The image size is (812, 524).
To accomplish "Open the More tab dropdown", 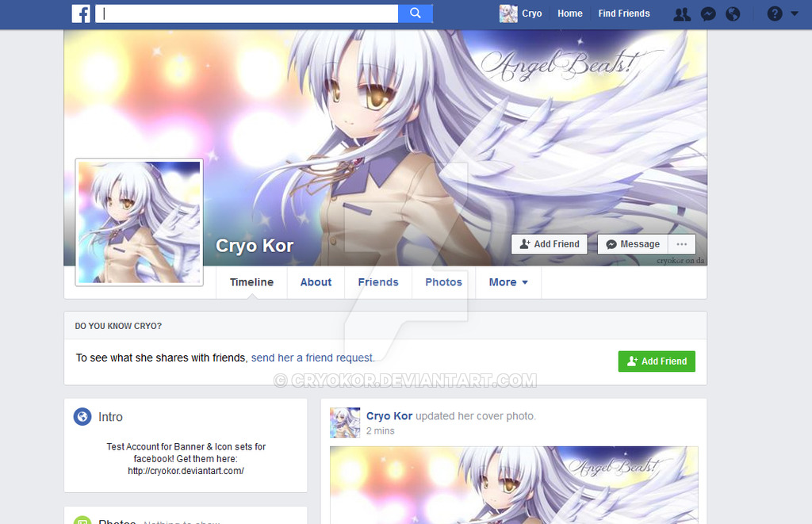I will click(507, 282).
